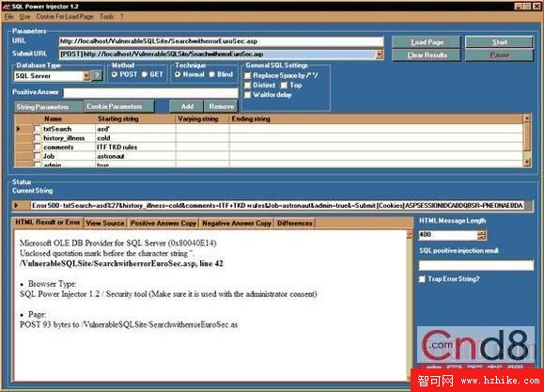Click the Ending string column header

click(377, 118)
